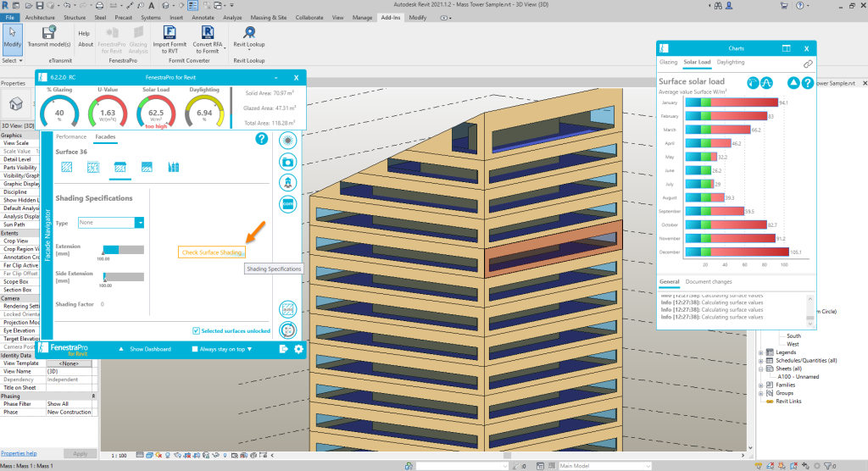Image resolution: width=868 pixels, height=471 pixels.
Task: Click the Print icon in quick access toolbar
Action: click(x=99, y=6)
